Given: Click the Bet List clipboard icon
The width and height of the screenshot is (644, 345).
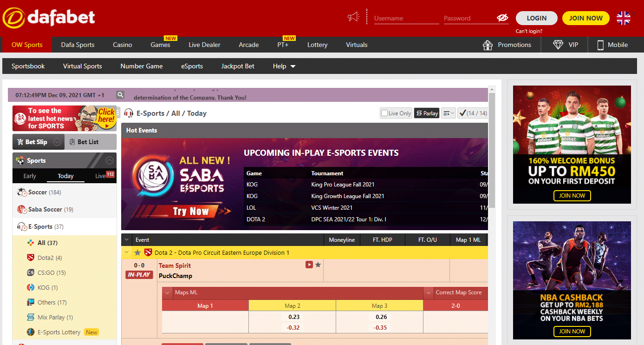Looking at the screenshot, I should (x=72, y=142).
